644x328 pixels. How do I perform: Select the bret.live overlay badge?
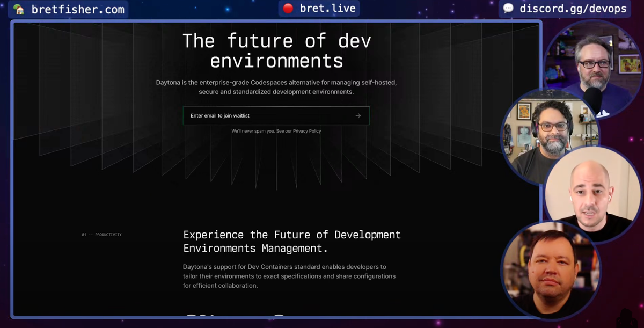318,8
